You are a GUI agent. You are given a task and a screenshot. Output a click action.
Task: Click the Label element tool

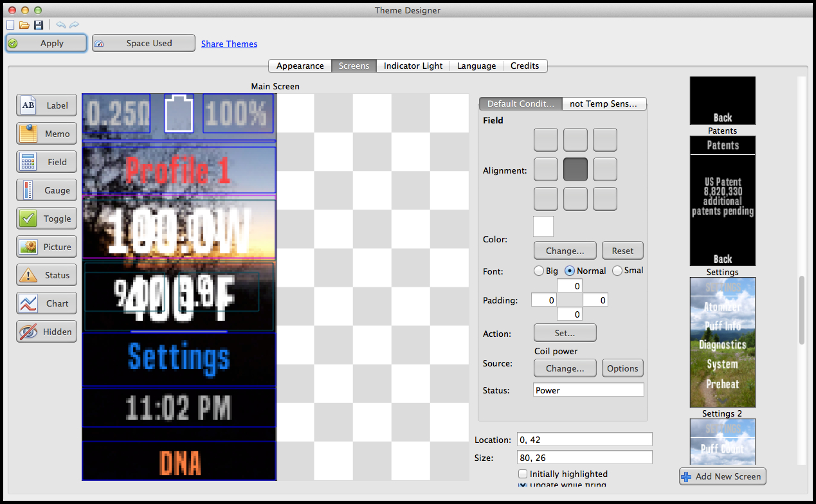46,105
